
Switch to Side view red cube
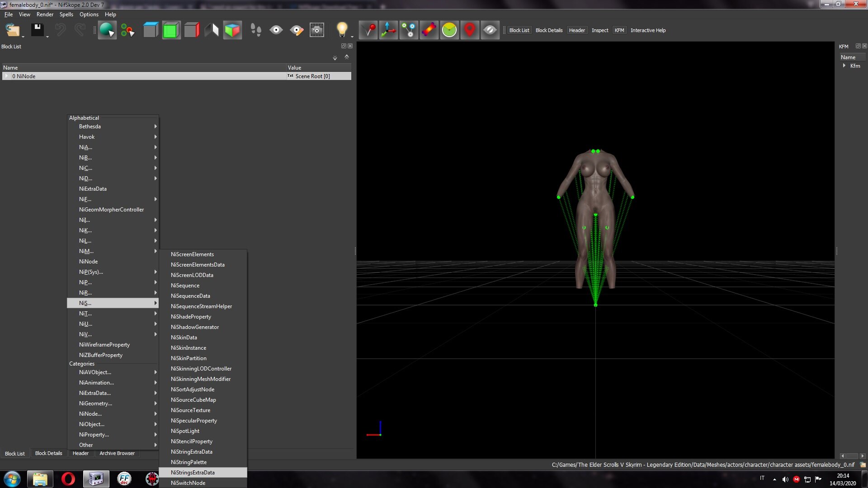coord(191,30)
